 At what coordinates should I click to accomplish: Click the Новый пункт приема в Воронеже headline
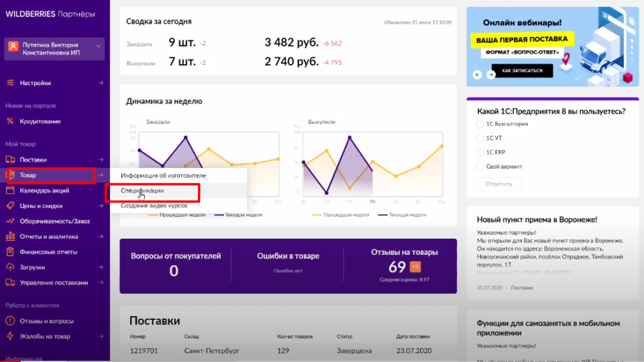click(537, 220)
